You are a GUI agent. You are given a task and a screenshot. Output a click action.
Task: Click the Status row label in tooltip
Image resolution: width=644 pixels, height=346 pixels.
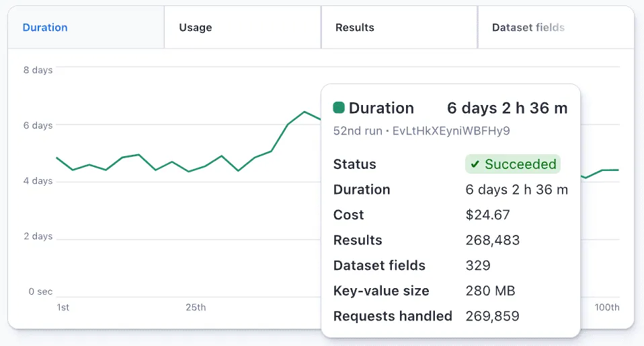click(x=354, y=164)
